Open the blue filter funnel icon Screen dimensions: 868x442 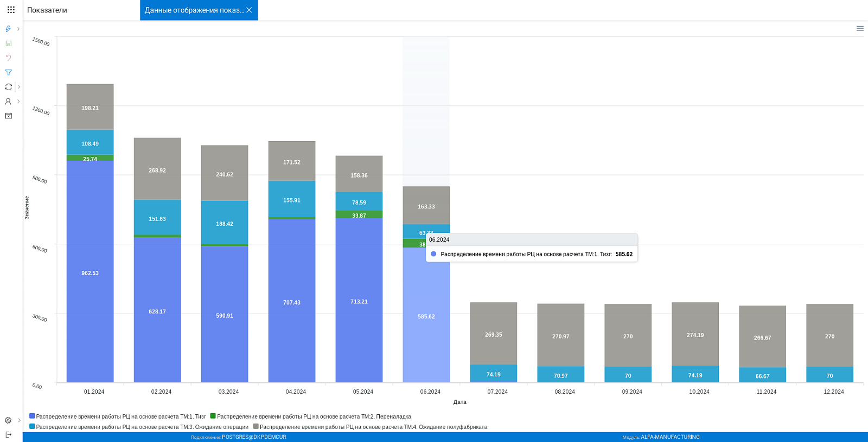pyautogui.click(x=8, y=72)
